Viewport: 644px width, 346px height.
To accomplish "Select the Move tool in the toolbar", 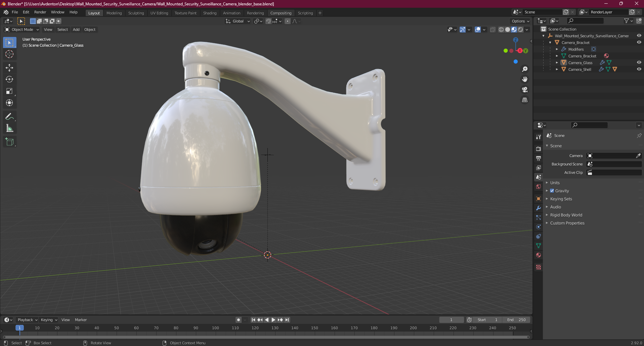I will click(9, 67).
